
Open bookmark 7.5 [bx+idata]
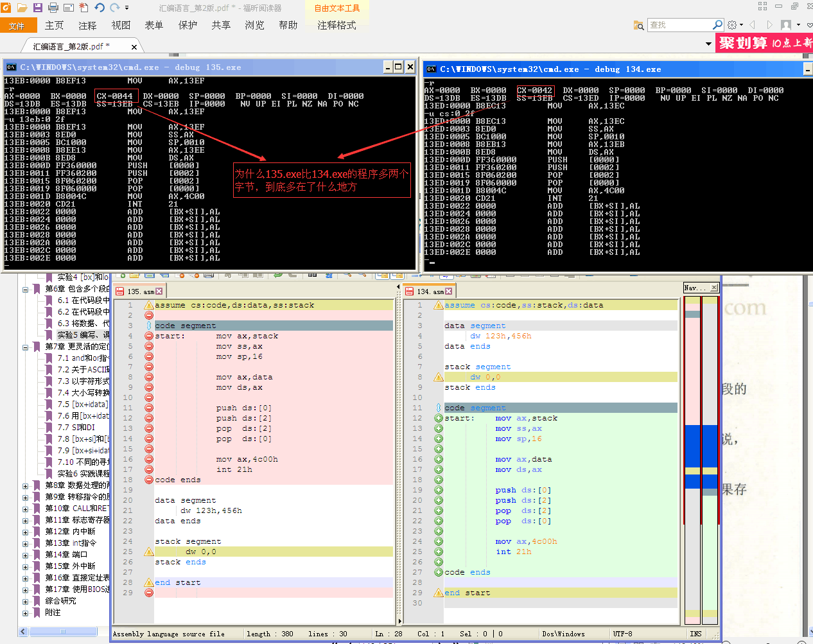[83, 405]
